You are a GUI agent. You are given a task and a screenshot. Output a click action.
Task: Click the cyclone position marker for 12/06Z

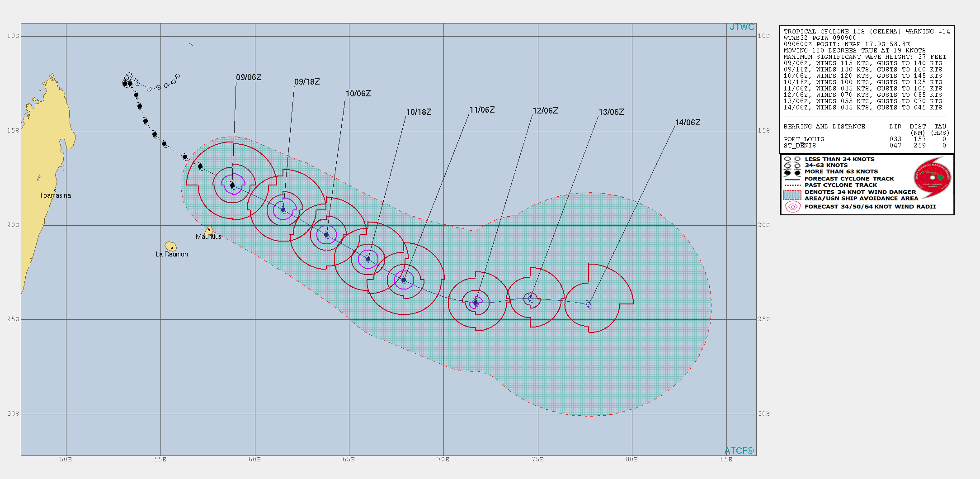pos(476,302)
